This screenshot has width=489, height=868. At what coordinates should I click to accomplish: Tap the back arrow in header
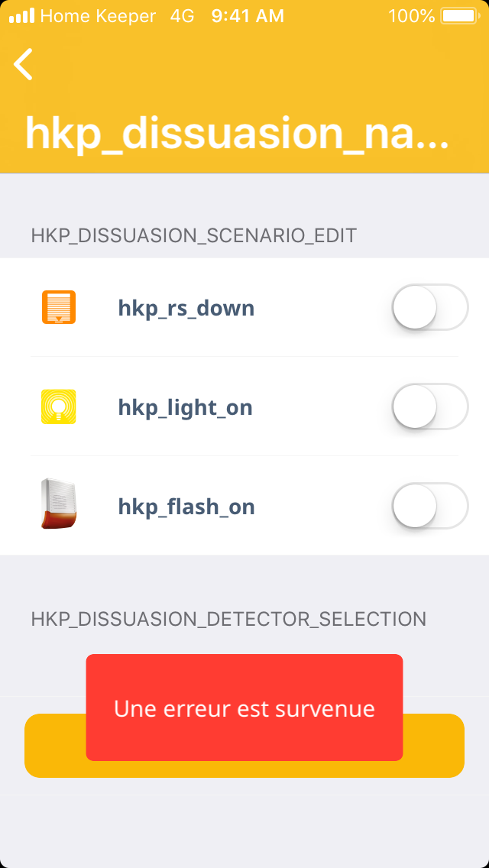pos(24,64)
